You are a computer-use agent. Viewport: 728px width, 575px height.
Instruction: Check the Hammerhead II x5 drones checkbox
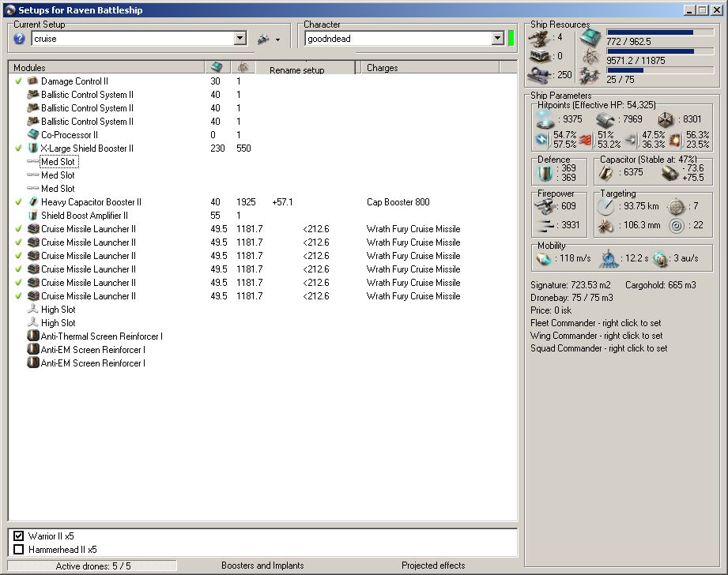(x=18, y=550)
